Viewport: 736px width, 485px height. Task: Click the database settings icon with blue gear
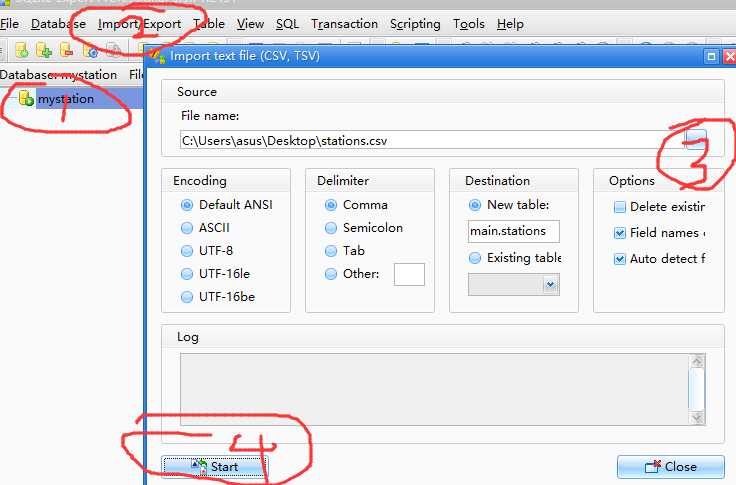(x=91, y=50)
